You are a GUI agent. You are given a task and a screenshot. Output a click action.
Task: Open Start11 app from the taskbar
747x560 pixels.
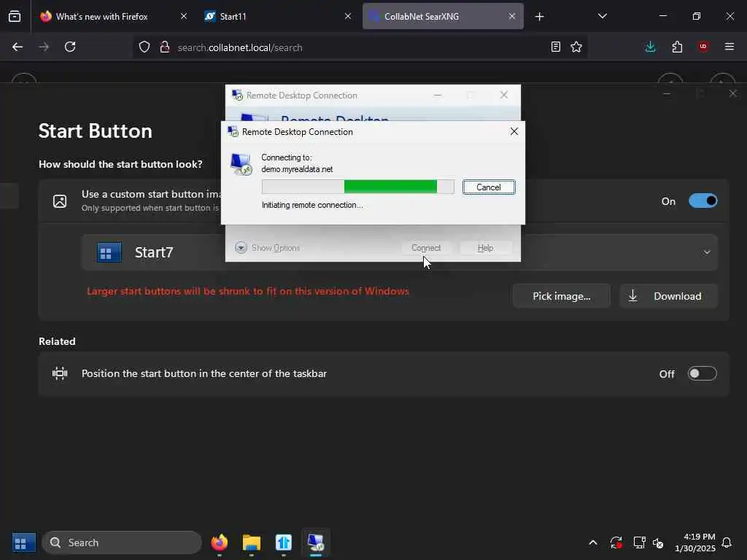click(x=284, y=542)
